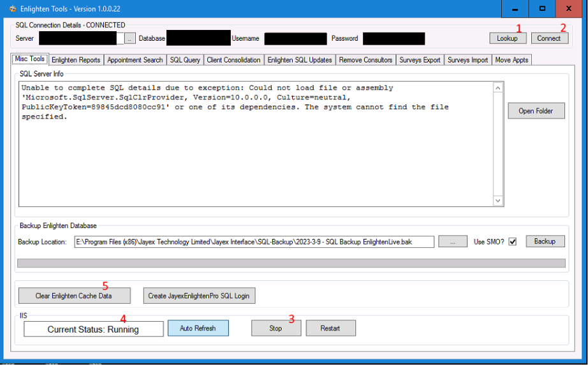
Task: Toggle the Use SMO? checkbox
Action: point(513,241)
